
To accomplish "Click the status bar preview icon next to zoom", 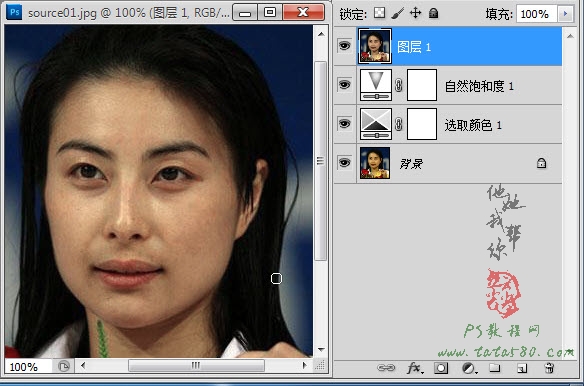I will click(64, 367).
